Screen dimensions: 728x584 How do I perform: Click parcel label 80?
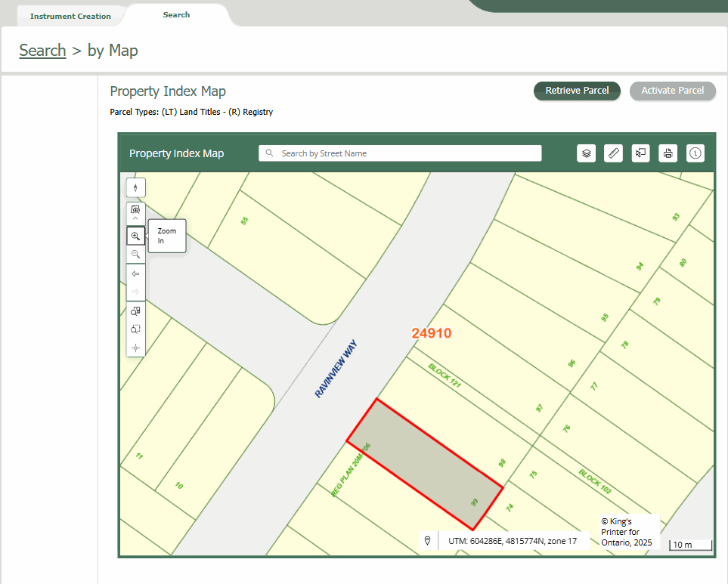[683, 263]
